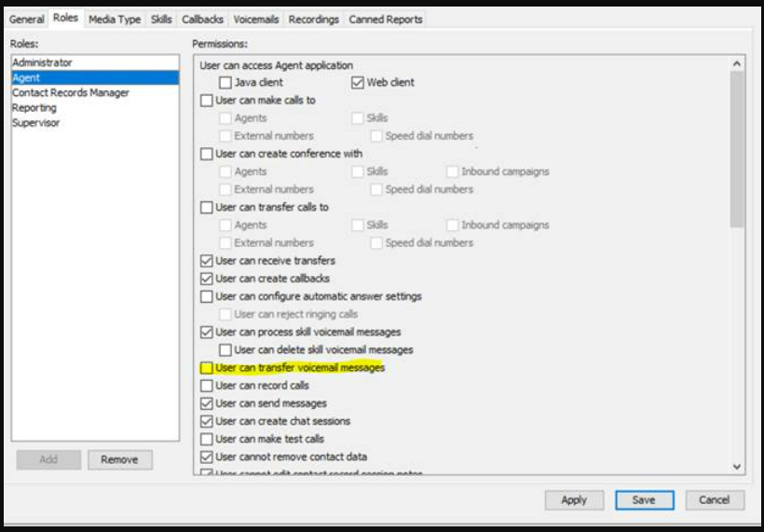Uncheck User can receive transfers

(207, 261)
